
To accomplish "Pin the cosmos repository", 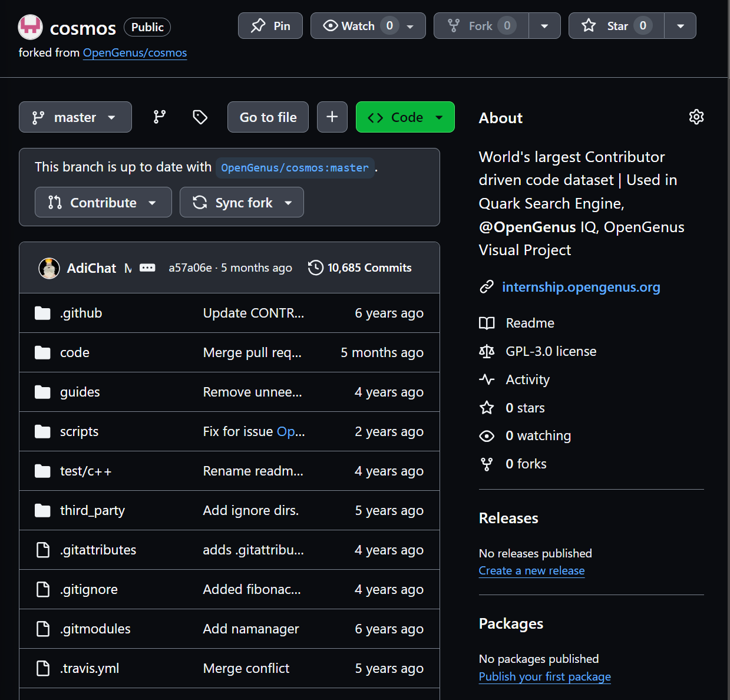I will click(270, 26).
